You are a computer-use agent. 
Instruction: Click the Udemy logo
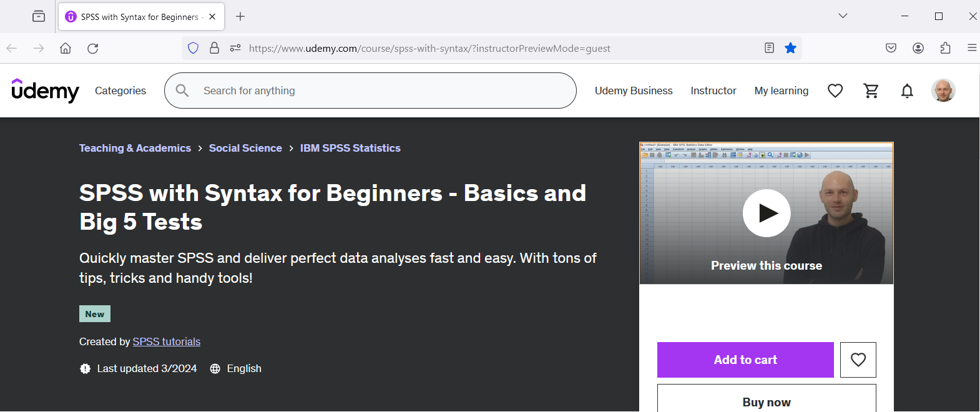46,91
